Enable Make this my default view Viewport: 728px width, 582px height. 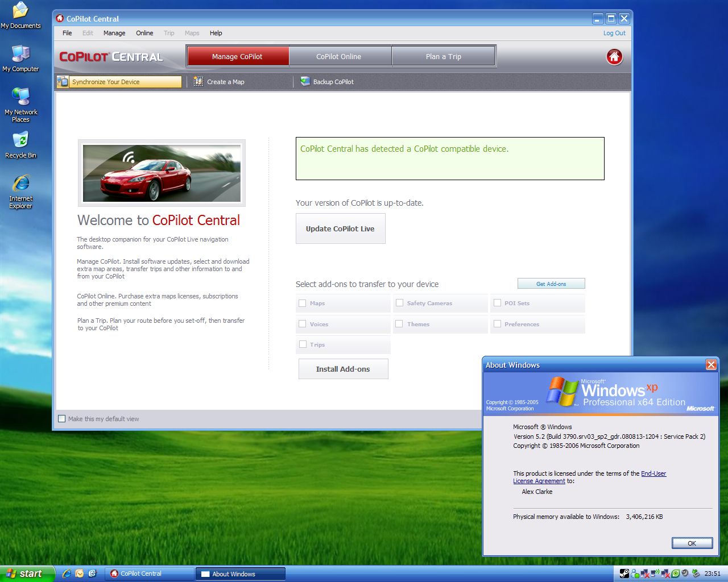(x=62, y=419)
